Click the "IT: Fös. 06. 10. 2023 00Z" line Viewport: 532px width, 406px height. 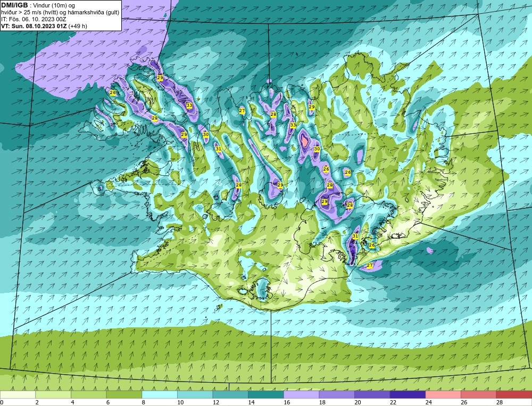pyautogui.click(x=34, y=19)
